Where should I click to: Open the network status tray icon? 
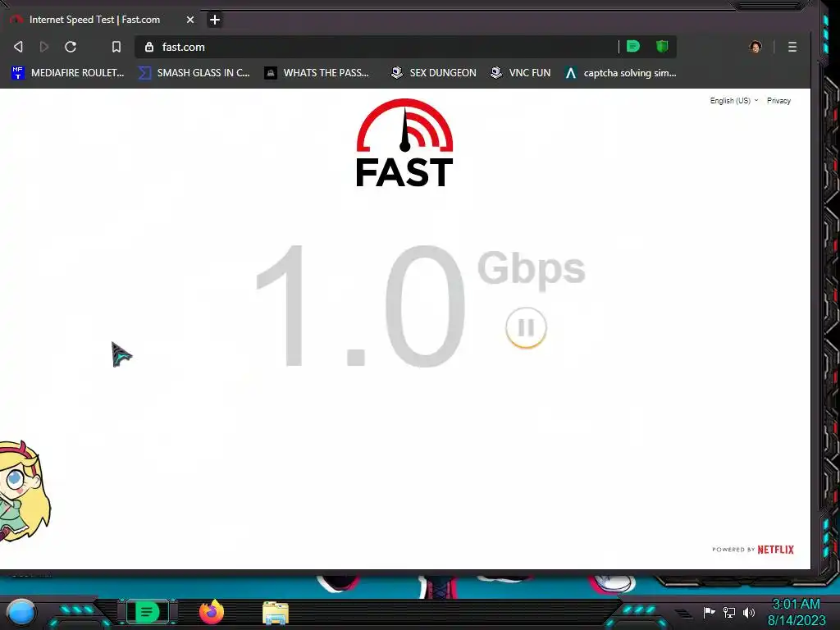pos(729,612)
